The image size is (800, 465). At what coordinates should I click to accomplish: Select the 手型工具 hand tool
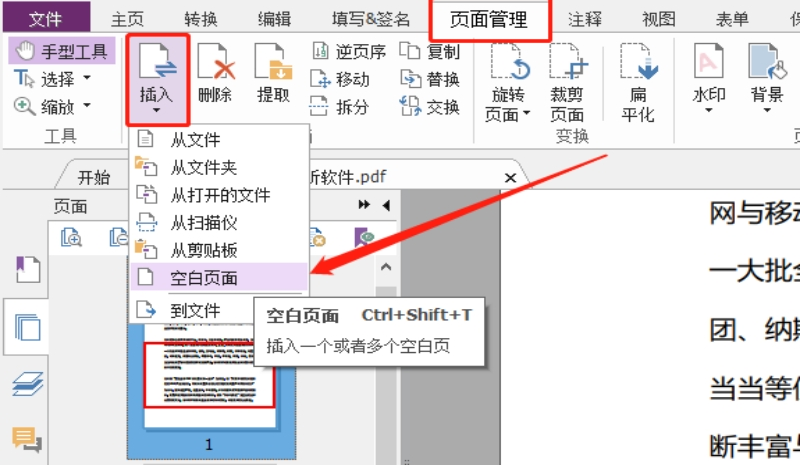coord(62,51)
